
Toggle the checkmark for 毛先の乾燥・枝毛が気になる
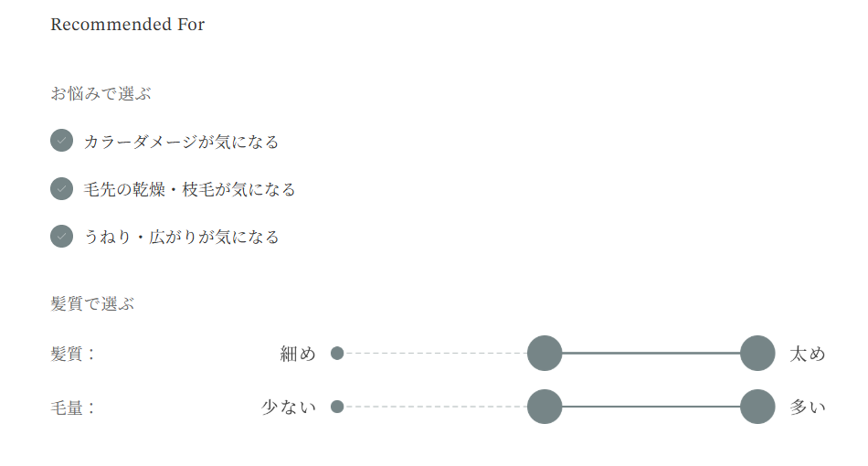61,189
